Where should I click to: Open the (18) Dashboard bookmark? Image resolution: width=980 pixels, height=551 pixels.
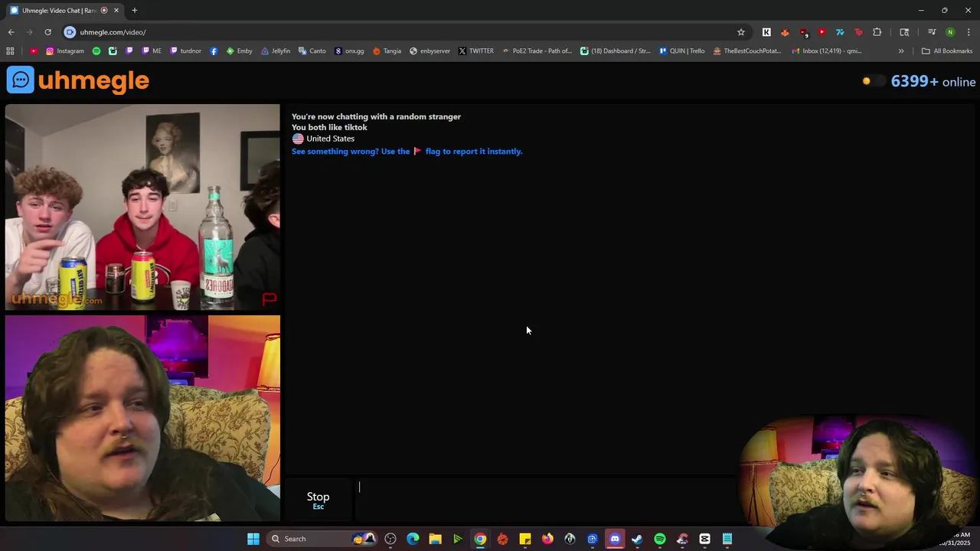coord(616,51)
